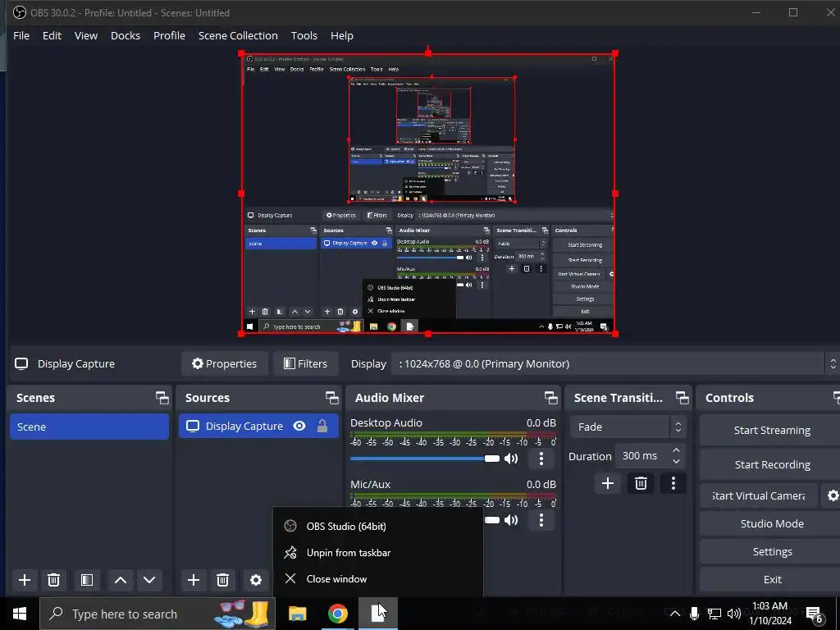
Task: Choose Unpin from taskbar option
Action: click(x=377, y=552)
